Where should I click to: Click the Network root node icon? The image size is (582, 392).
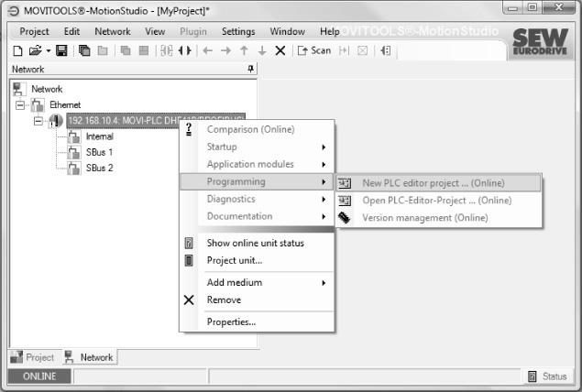(x=18, y=90)
